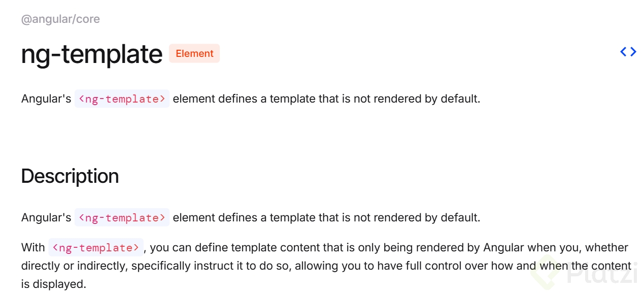
Task: Click the ng-template code tag directly under Description
Action: [122, 218]
